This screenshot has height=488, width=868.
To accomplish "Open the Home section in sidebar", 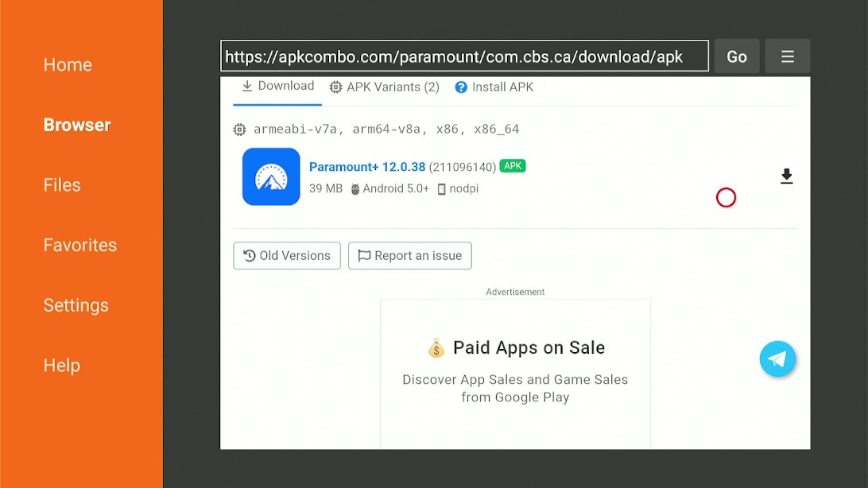I will coord(68,64).
